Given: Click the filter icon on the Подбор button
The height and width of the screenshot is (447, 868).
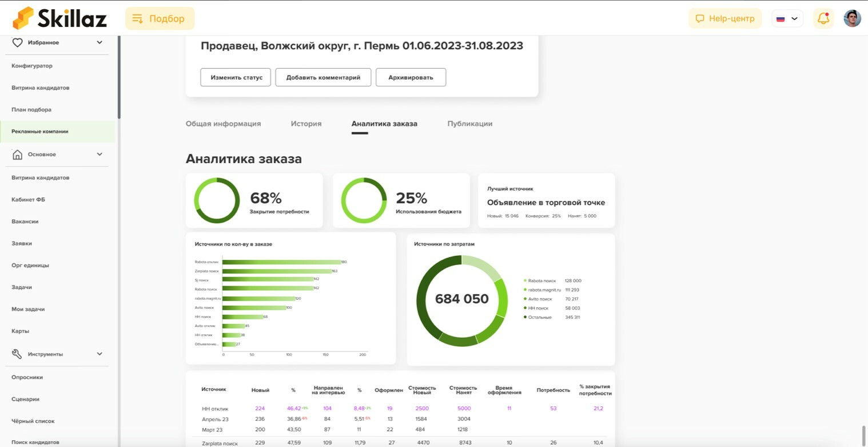Looking at the screenshot, I should [137, 18].
